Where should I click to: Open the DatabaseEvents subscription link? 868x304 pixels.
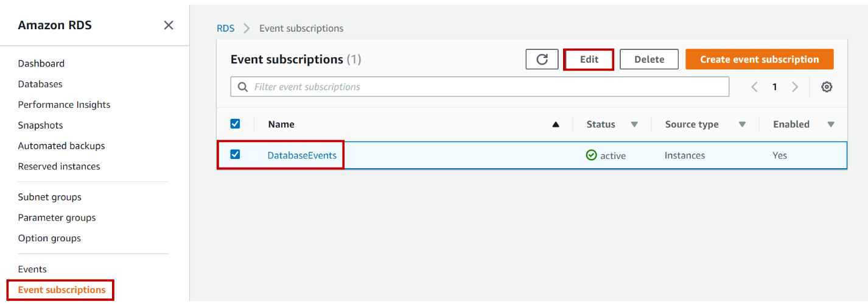tap(302, 155)
